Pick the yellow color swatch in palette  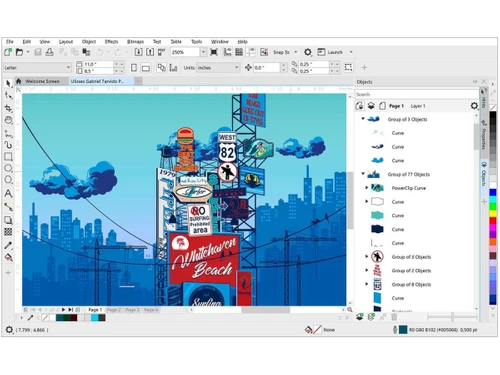coord(492,213)
